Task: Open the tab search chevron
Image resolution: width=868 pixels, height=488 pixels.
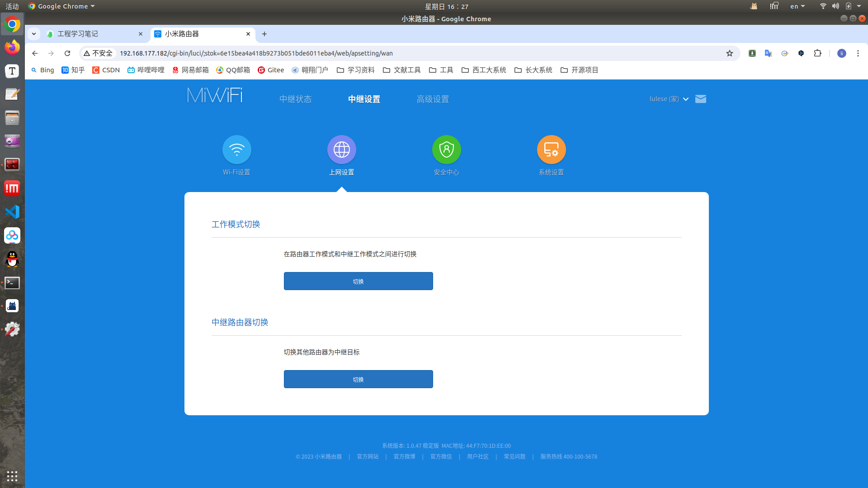Action: 34,34
